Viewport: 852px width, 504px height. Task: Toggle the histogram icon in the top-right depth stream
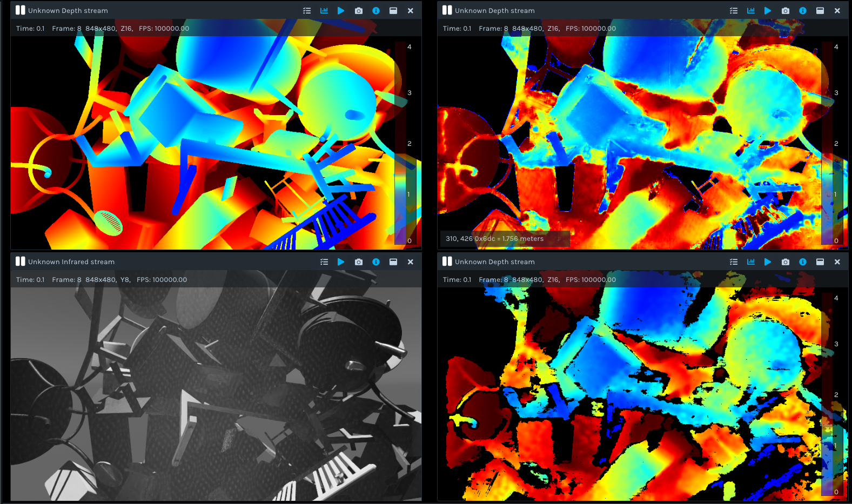[751, 11]
